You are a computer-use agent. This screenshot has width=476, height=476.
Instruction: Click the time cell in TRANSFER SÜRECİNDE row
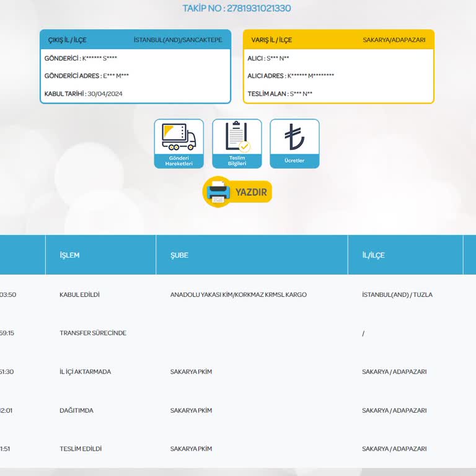point(7,333)
